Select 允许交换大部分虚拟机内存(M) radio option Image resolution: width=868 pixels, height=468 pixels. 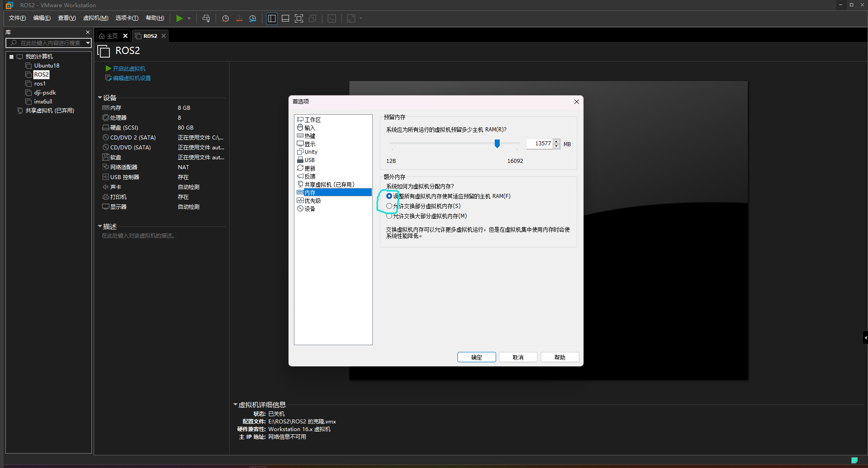(389, 216)
